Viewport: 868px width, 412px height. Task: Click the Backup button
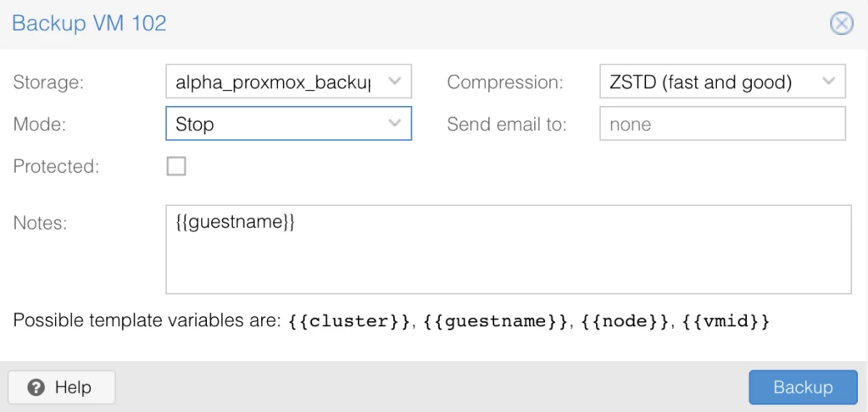[x=802, y=387]
